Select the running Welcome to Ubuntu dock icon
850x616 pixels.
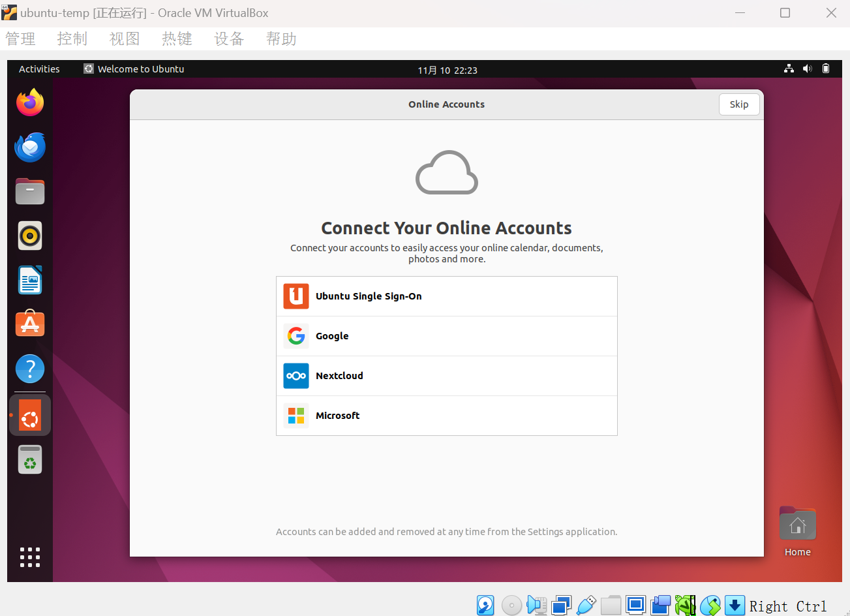[x=30, y=415]
